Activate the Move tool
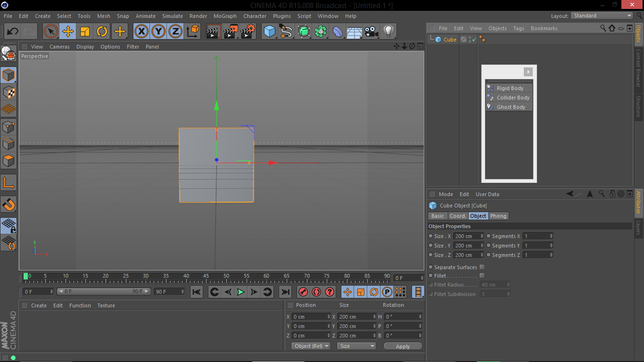644x362 pixels. [68, 32]
